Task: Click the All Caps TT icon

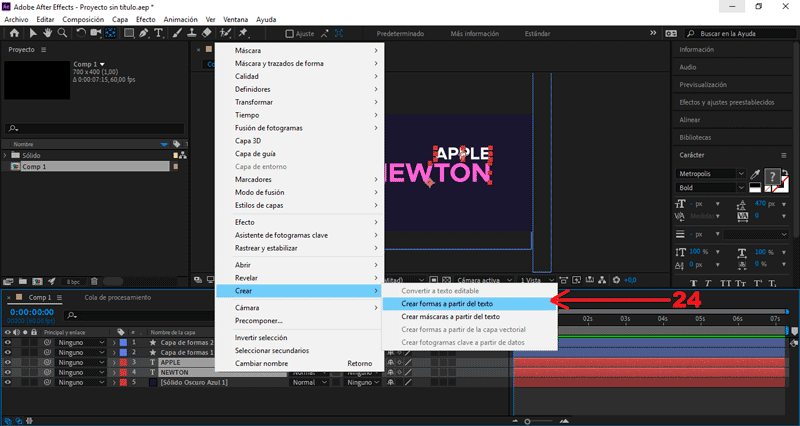Action: point(726,284)
